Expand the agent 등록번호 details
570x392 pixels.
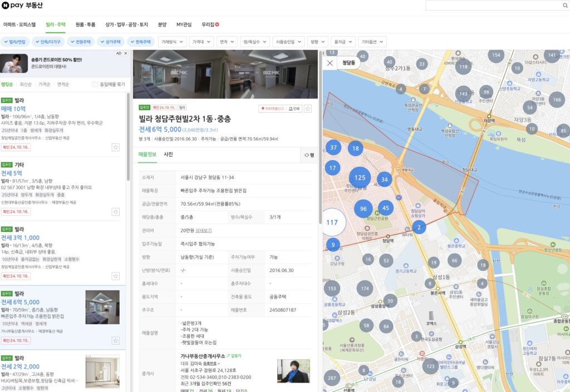pos(212,363)
